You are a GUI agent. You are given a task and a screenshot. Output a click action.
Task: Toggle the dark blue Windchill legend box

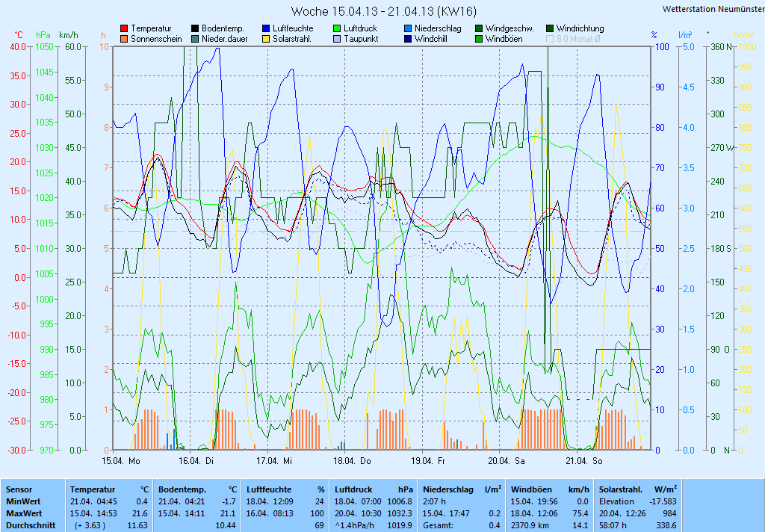tap(408, 39)
